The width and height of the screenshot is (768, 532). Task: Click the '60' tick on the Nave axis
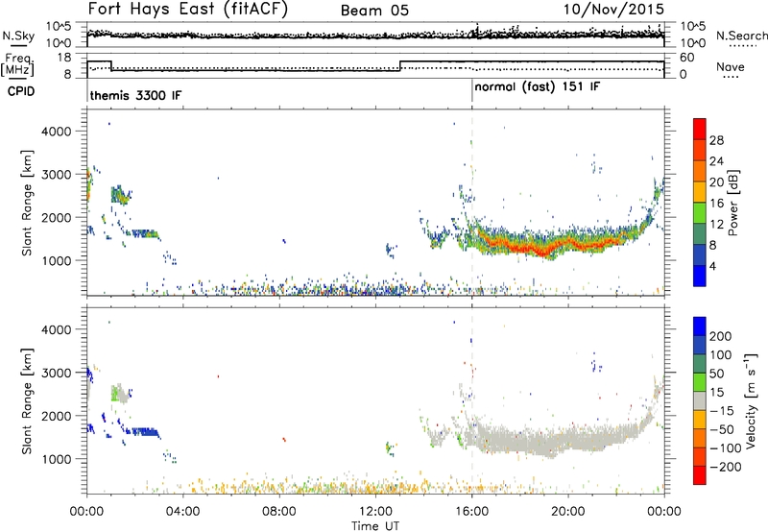tap(687, 58)
